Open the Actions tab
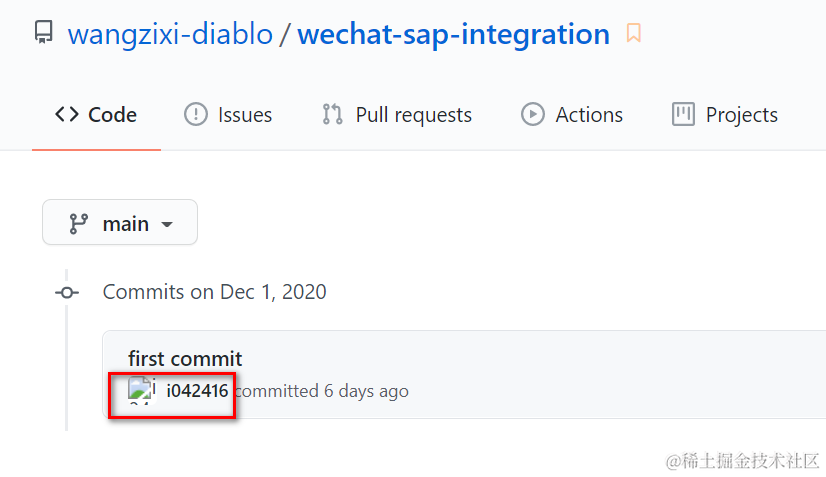Viewport: 826px width, 477px height. coord(589,115)
